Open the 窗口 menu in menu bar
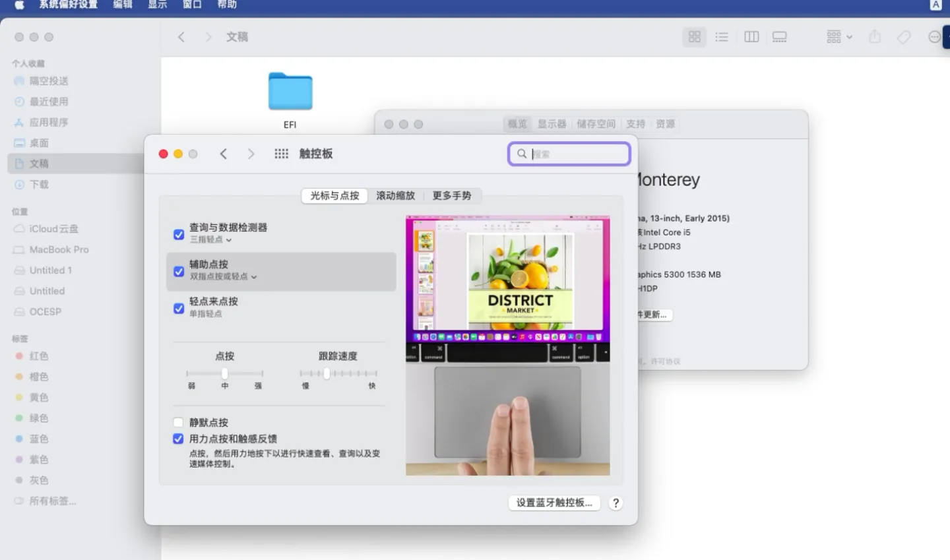Screen dimensions: 950x560 [x=191, y=5]
